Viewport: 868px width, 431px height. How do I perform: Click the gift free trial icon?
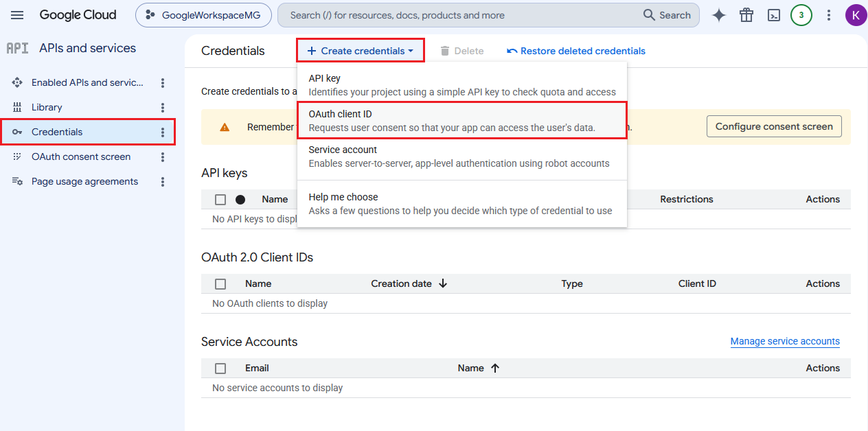(x=746, y=15)
